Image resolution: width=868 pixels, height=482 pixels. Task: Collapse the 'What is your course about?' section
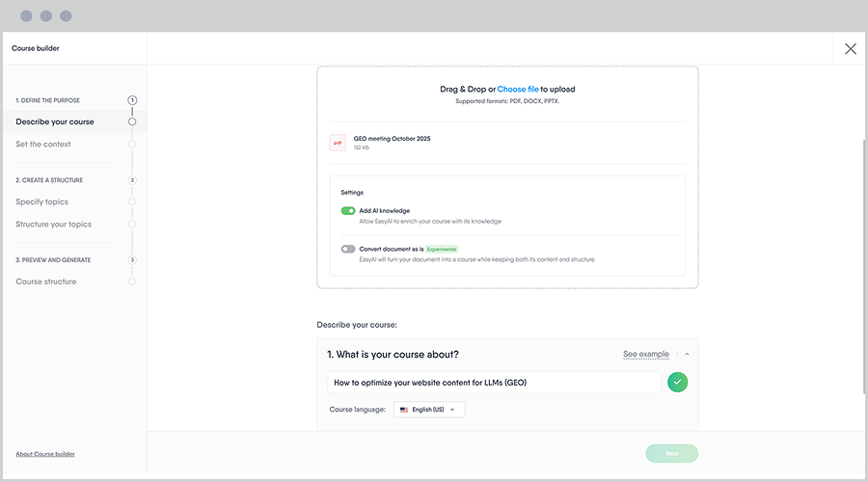[x=687, y=355]
